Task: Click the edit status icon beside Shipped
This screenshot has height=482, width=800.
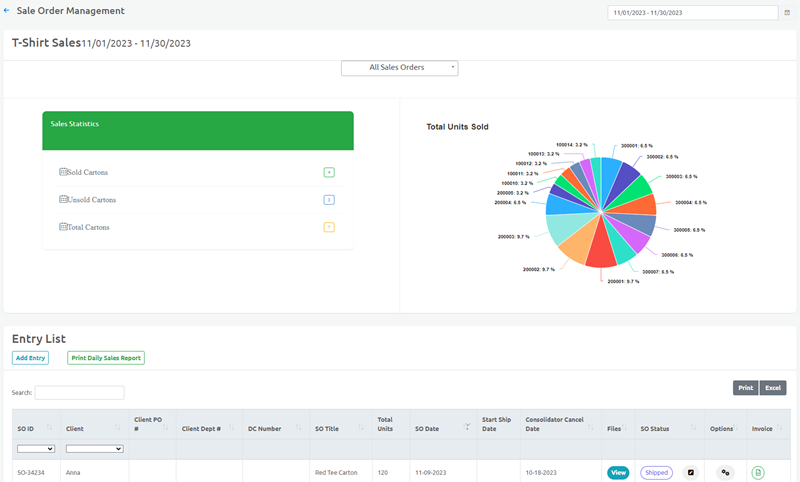Action: pos(690,472)
